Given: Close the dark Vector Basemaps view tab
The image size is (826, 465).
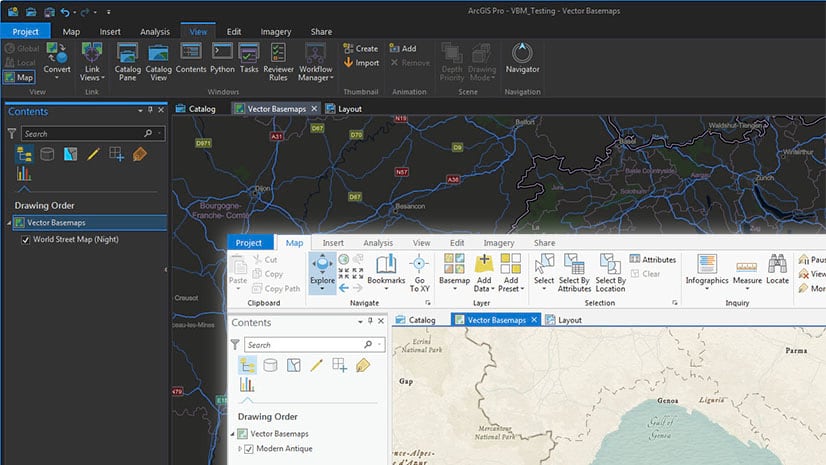Looking at the screenshot, I should click(x=314, y=108).
